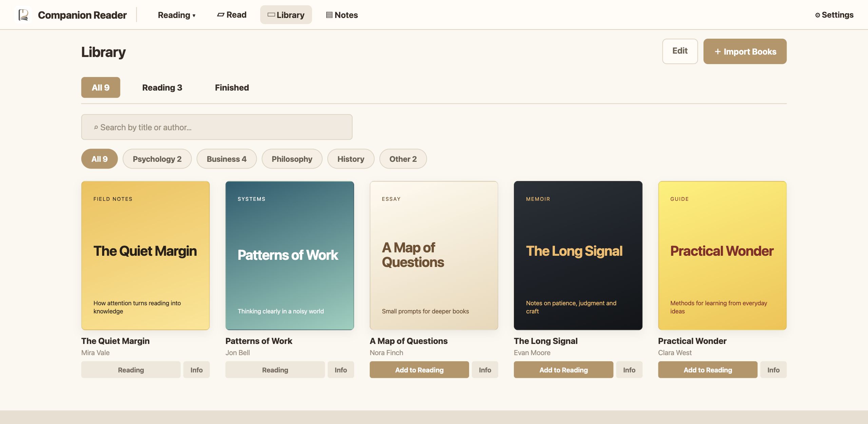Screen dimensions: 868x424
Task: Add The Long Signal to Reading
Action: [x=563, y=370]
